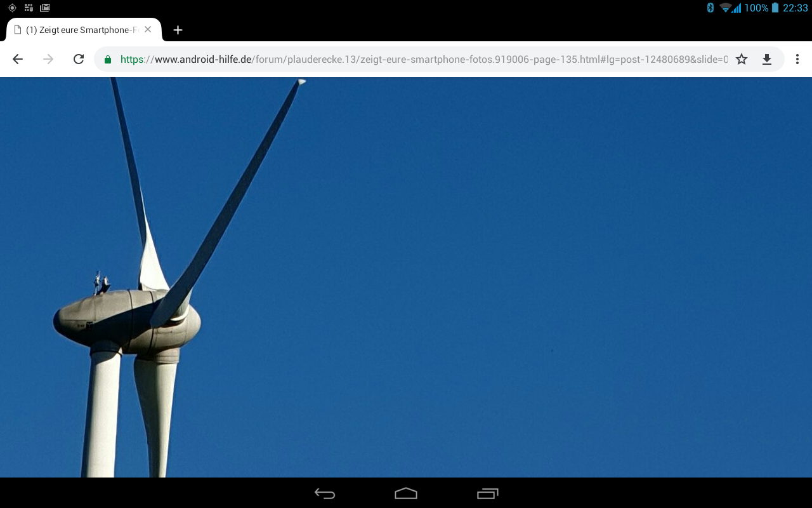Open the secure site padlock info
Screen dimensions: 812x508
(x=108, y=60)
